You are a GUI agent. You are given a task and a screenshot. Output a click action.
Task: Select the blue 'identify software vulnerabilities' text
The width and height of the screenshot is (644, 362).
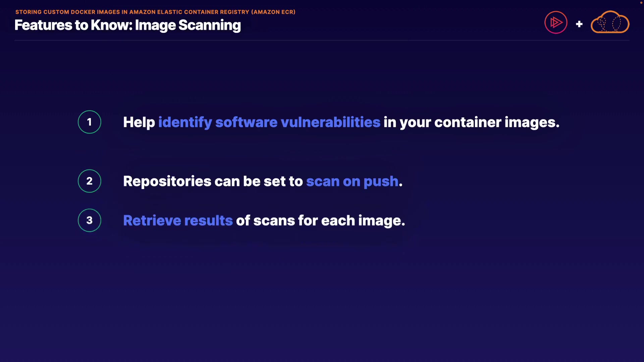[269, 122]
